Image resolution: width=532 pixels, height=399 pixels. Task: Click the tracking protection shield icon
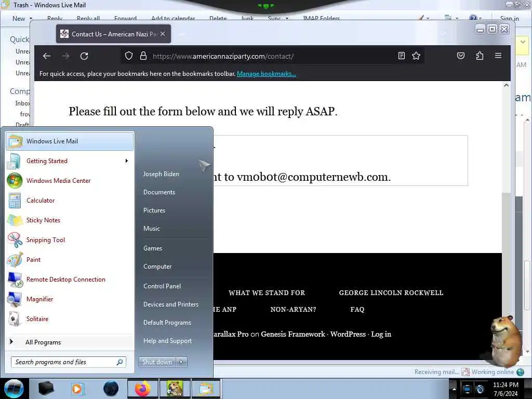(129, 56)
